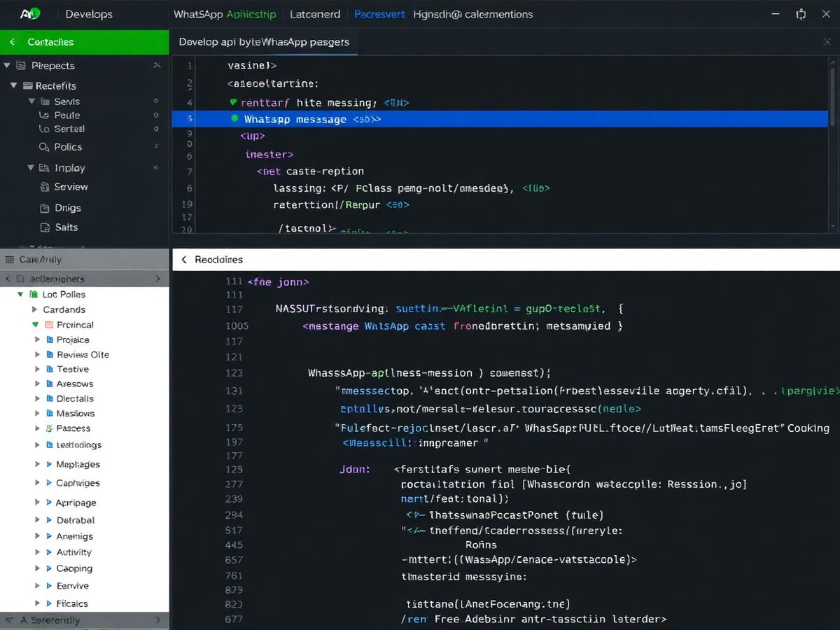Go back using the Reodiires chevron

click(184, 260)
